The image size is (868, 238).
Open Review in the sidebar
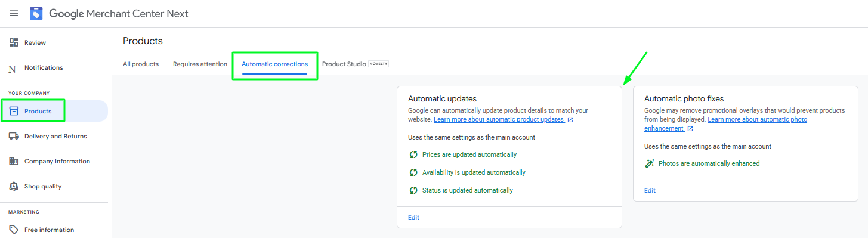coord(35,42)
